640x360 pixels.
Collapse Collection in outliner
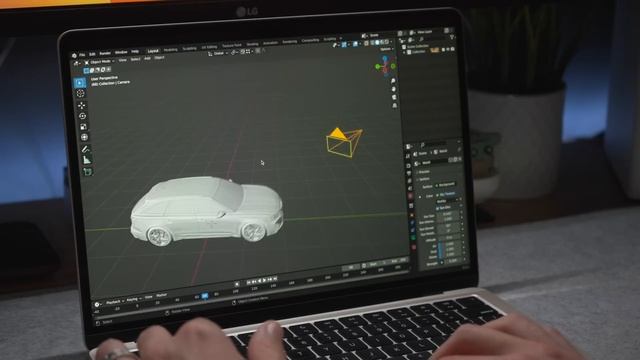pyautogui.click(x=404, y=53)
